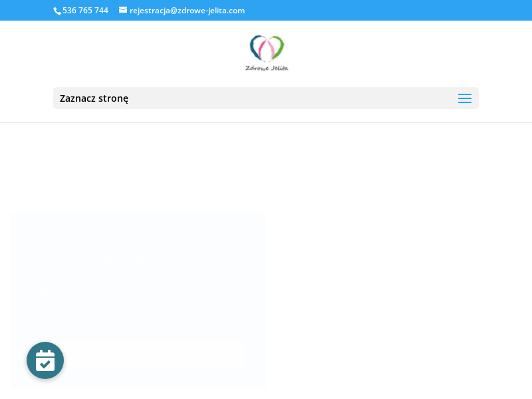
Task: Open the rejestracja@zdrowe-jelita.com email link
Action: [x=187, y=11]
